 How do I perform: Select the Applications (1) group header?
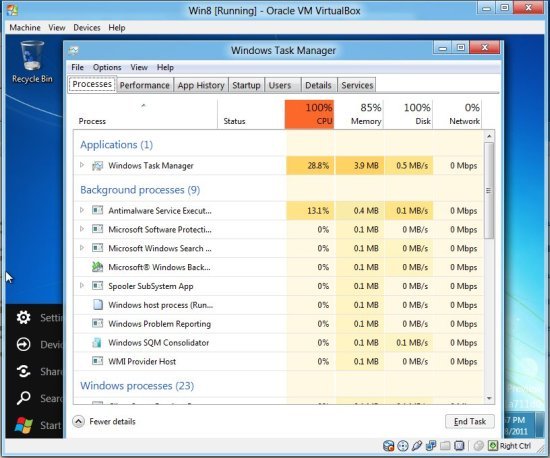point(116,144)
